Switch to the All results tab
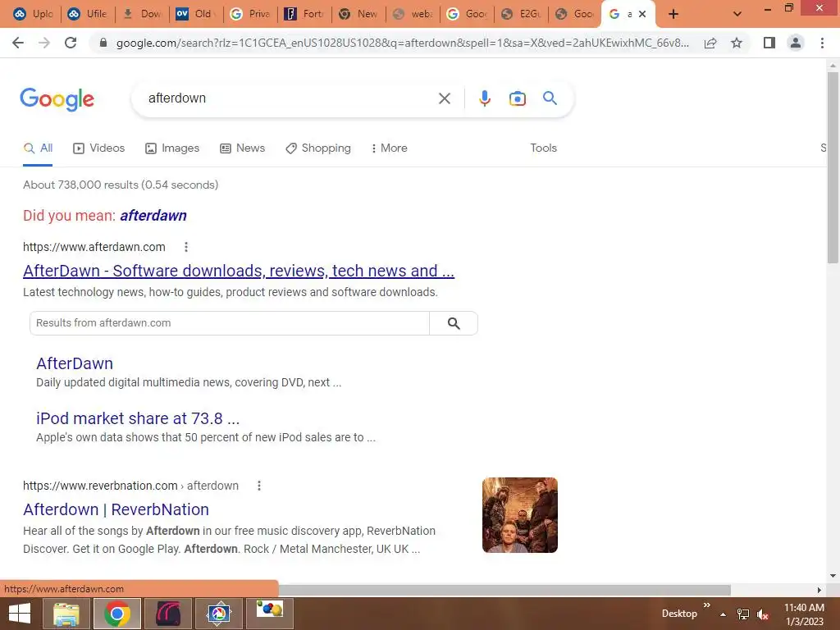Viewport: 840px width, 630px height. tap(38, 148)
